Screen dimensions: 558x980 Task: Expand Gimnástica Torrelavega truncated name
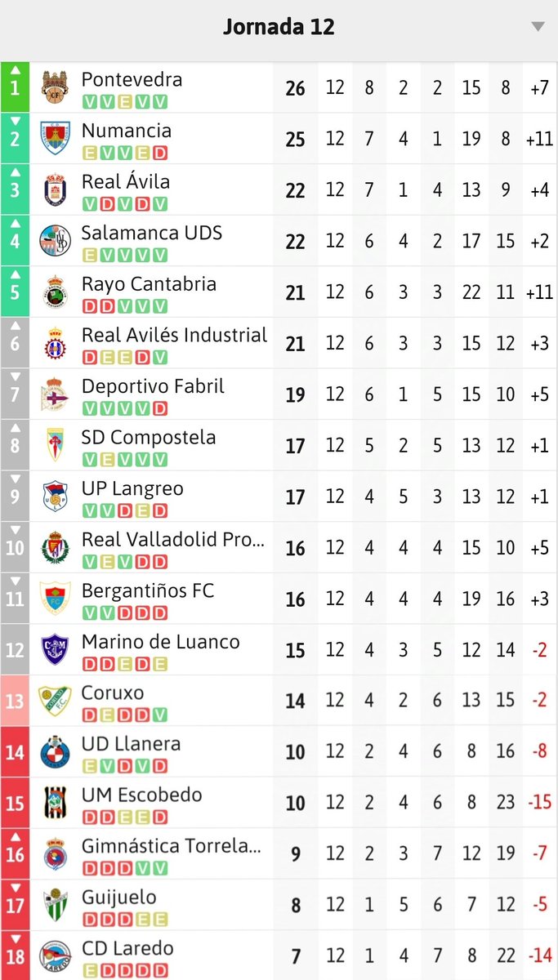tap(171, 846)
